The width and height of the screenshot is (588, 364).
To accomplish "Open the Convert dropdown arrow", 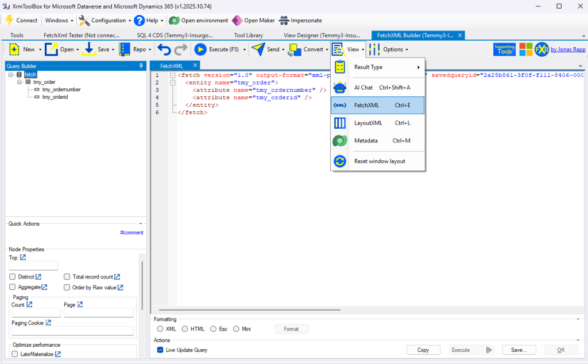I will 327,49.
